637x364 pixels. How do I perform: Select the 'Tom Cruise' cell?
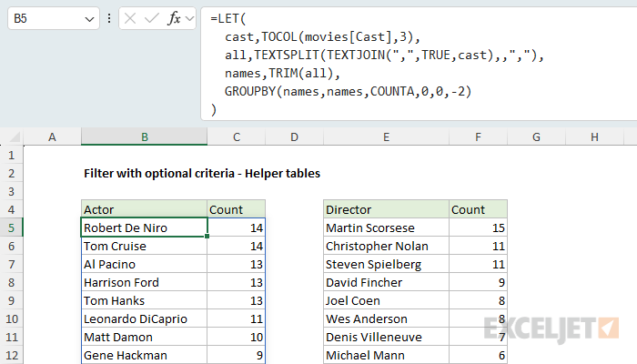[x=144, y=246]
